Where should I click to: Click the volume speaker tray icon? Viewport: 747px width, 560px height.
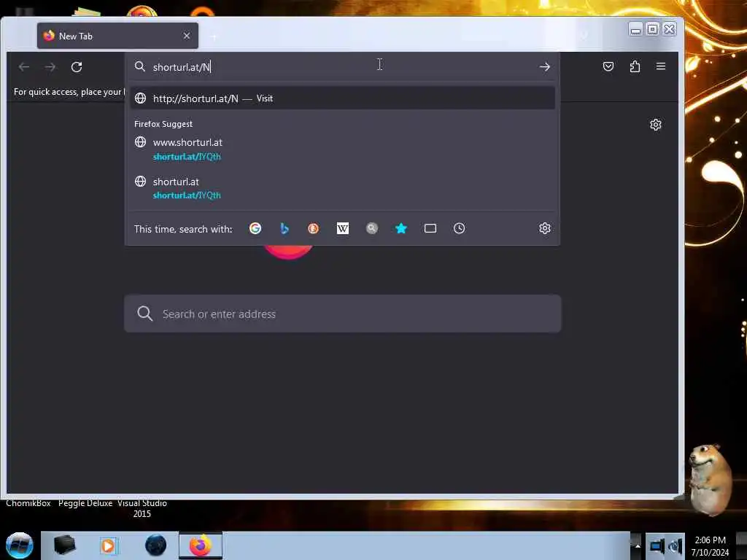pyautogui.click(x=675, y=546)
